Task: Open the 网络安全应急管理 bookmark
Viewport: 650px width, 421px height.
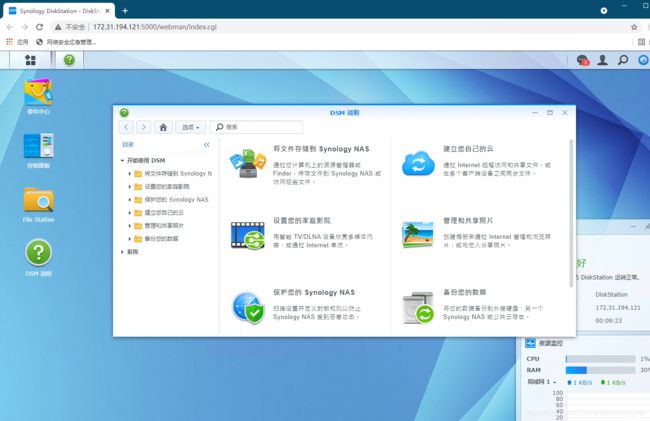Action: [66, 42]
